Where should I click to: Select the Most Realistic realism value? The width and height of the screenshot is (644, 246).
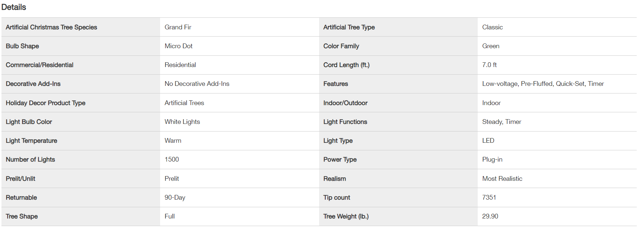coord(502,179)
